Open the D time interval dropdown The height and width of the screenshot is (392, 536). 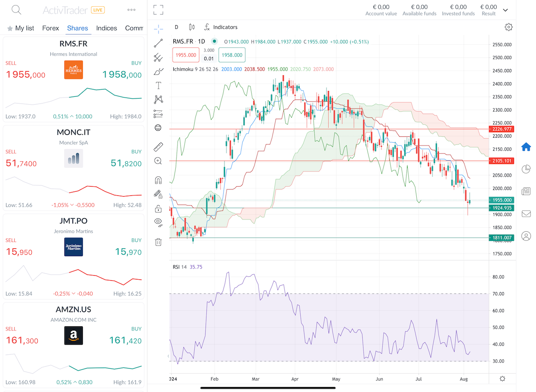[x=176, y=27]
